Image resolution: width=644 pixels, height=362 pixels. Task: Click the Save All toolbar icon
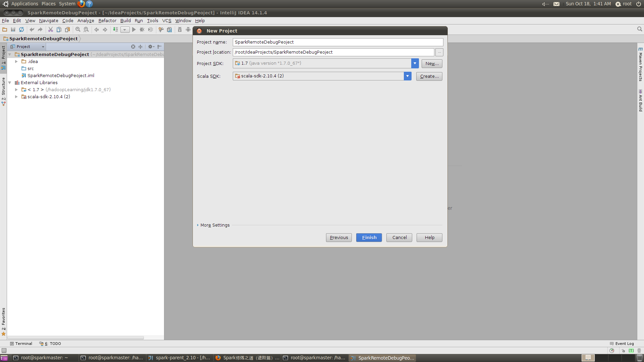(13, 29)
